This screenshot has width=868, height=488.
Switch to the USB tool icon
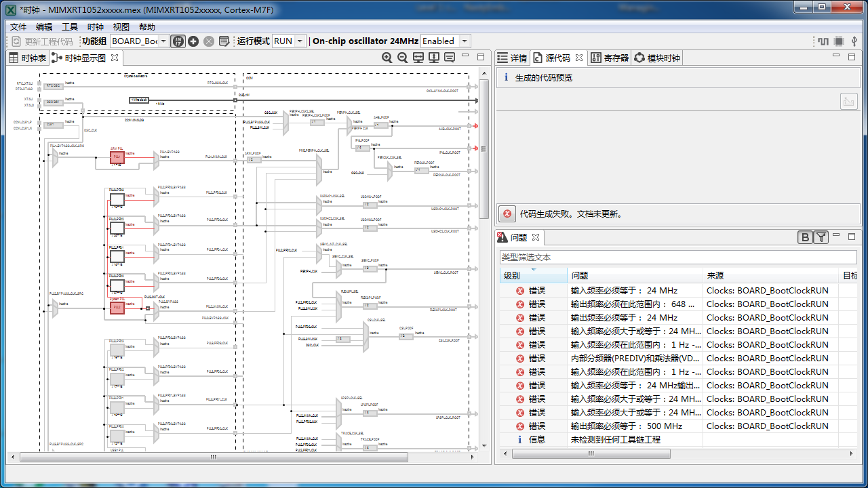[854, 41]
